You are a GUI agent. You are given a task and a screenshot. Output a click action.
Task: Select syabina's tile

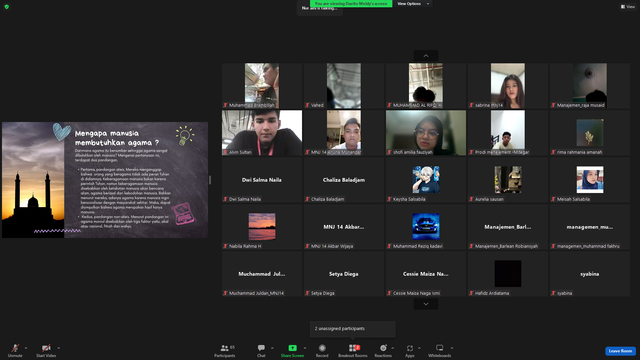coord(590,273)
